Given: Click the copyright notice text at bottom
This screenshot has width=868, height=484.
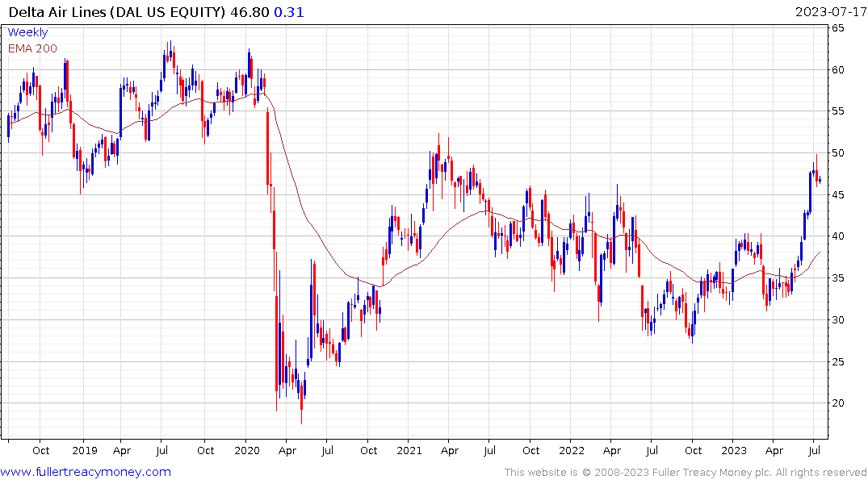Looking at the screenshot, I should tap(686, 473).
